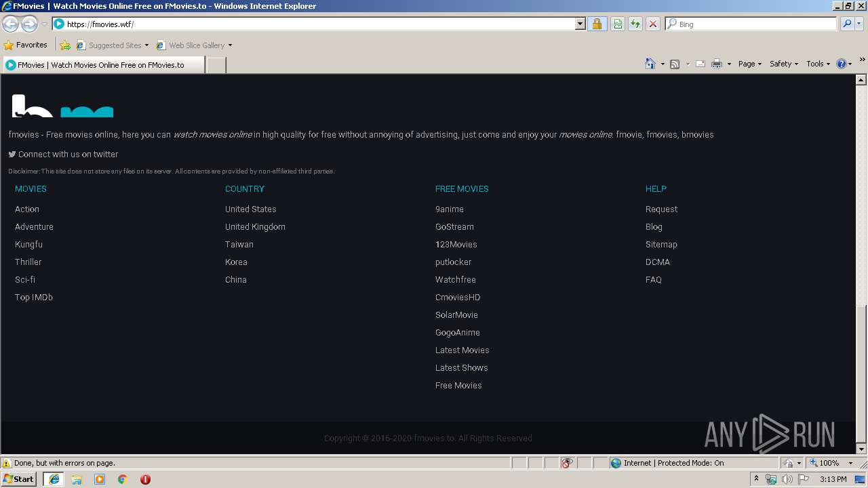Open a new blank tab

(216, 65)
